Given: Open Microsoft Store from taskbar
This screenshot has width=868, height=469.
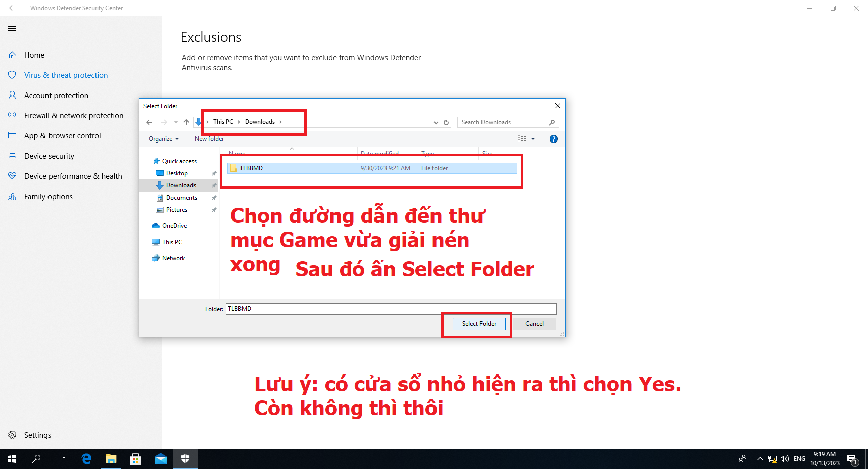Looking at the screenshot, I should point(135,459).
